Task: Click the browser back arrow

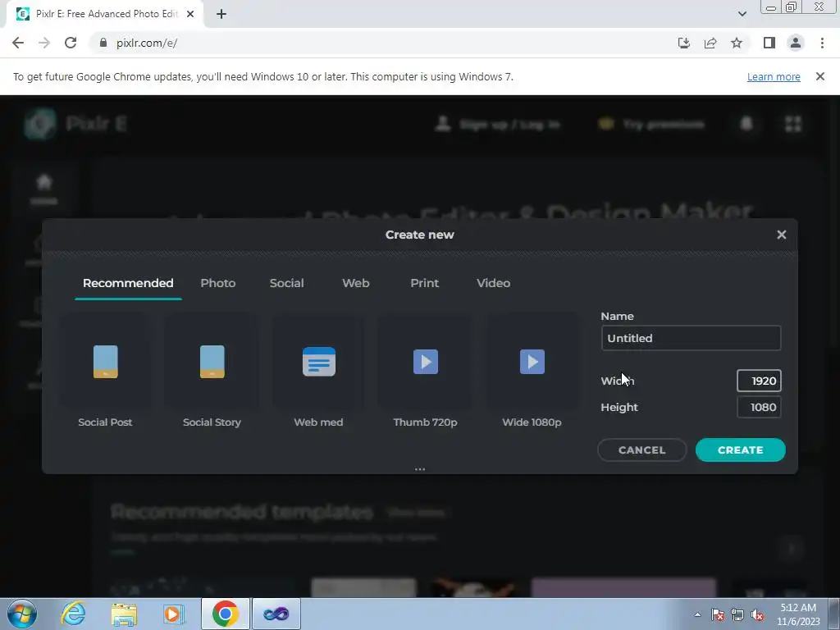Action: (18, 43)
